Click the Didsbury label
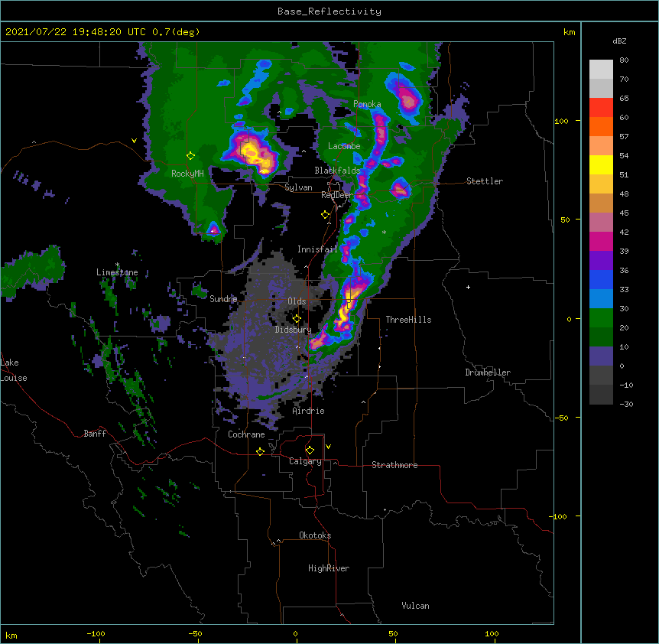The image size is (659, 644). (293, 330)
